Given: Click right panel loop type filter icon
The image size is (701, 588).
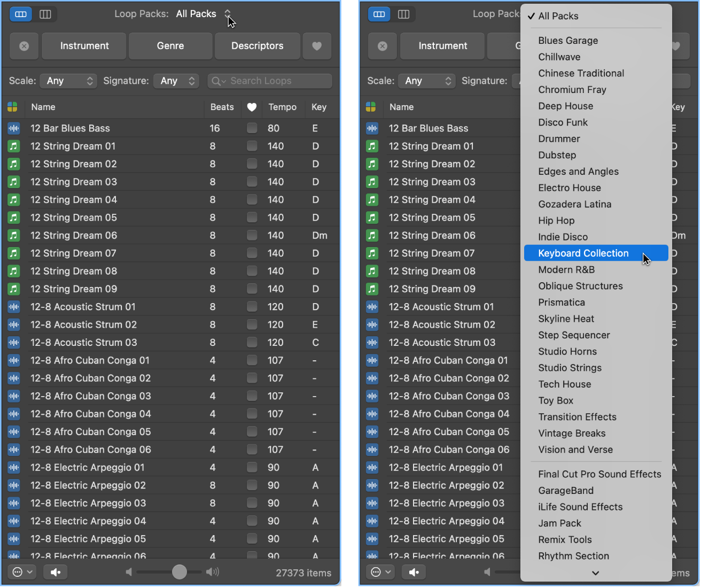Looking at the screenshot, I should 371,107.
